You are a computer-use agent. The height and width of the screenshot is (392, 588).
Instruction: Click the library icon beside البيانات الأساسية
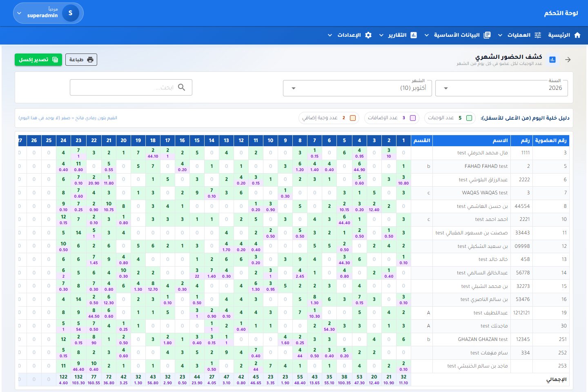(487, 35)
